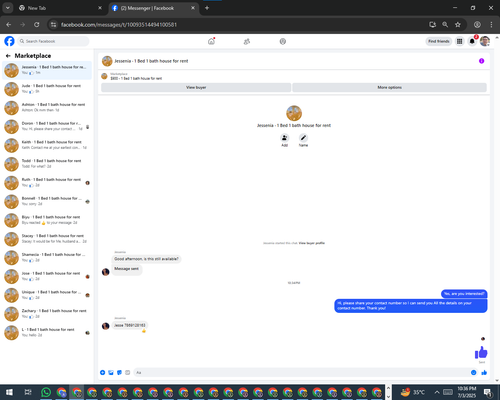
Task: Choose a GIF from the composer
Action: coord(127,372)
